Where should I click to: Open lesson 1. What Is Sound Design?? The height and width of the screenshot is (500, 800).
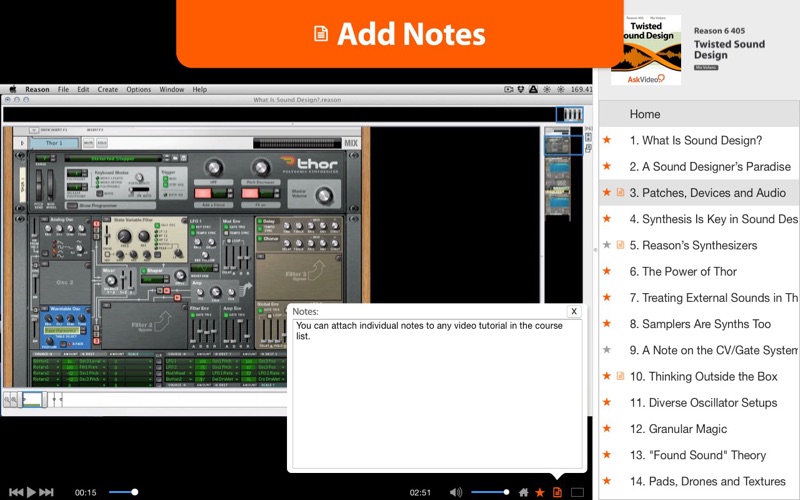point(699,140)
